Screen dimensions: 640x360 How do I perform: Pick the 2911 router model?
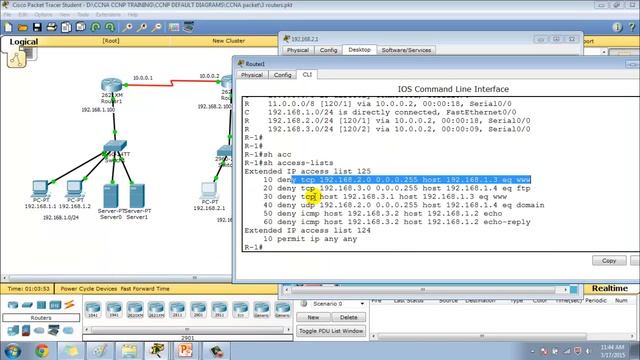(x=219, y=310)
